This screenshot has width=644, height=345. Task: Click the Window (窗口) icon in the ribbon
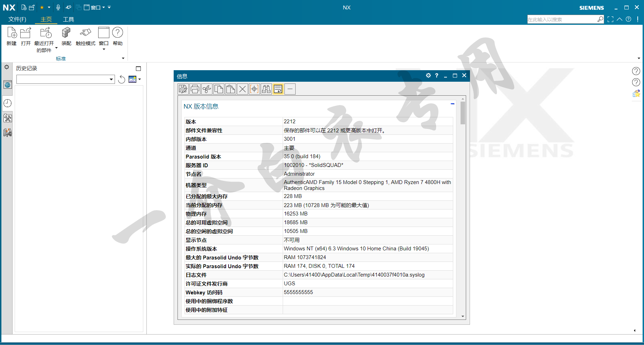[104, 32]
